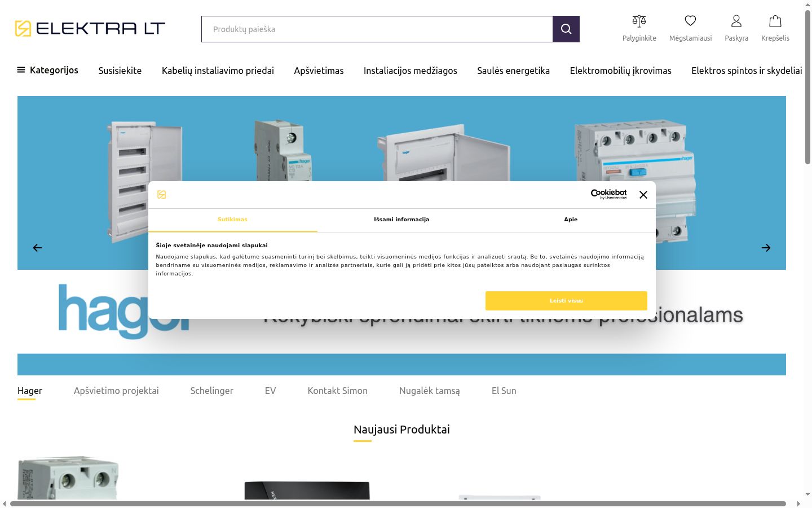Select the Sutikimas tab in cookie dialog

pos(233,220)
